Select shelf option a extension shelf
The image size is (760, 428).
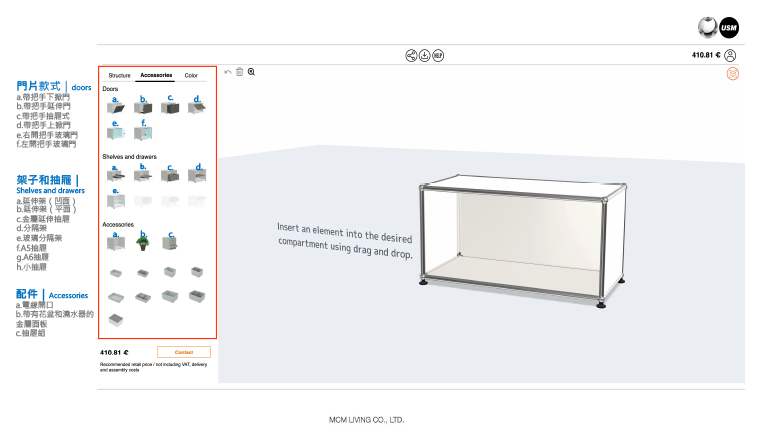point(117,175)
